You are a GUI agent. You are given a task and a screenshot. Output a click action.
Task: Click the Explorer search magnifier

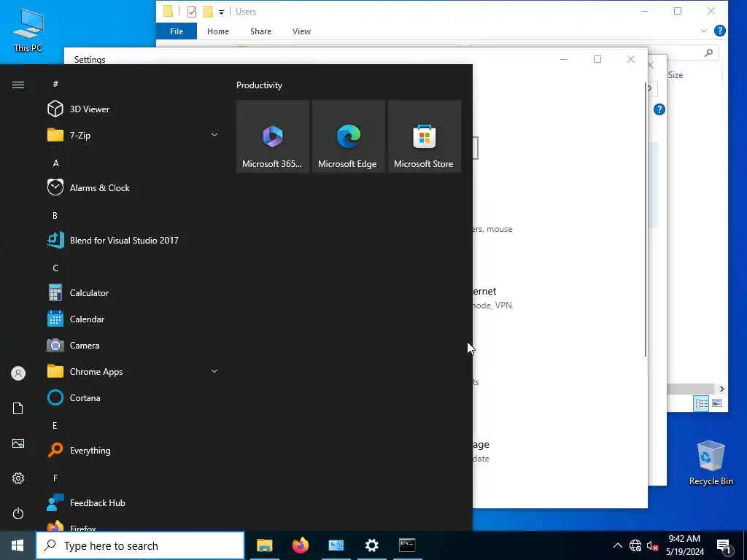[x=708, y=52]
